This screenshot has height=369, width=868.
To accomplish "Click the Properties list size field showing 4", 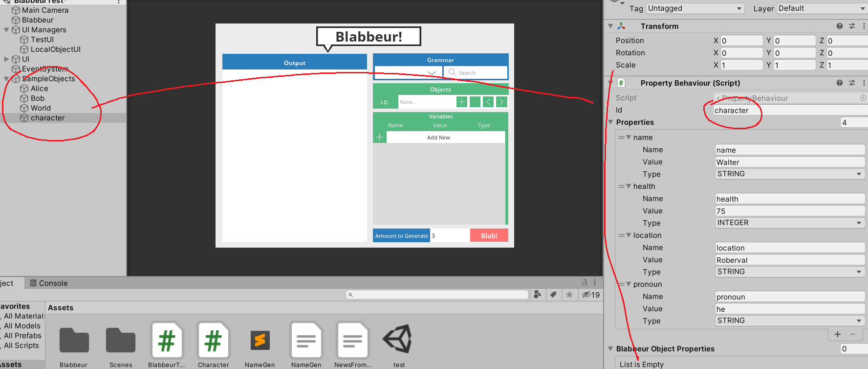I will click(x=854, y=123).
